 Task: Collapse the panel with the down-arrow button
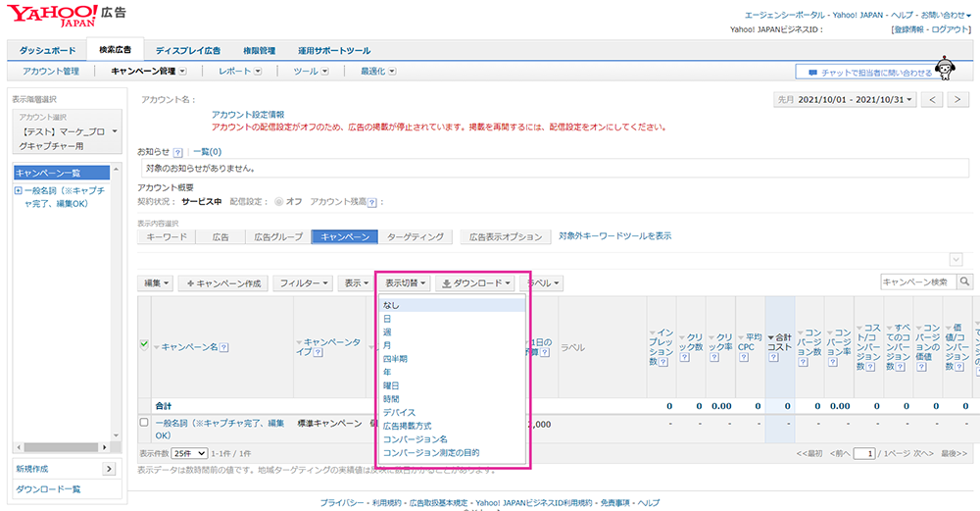click(x=955, y=260)
